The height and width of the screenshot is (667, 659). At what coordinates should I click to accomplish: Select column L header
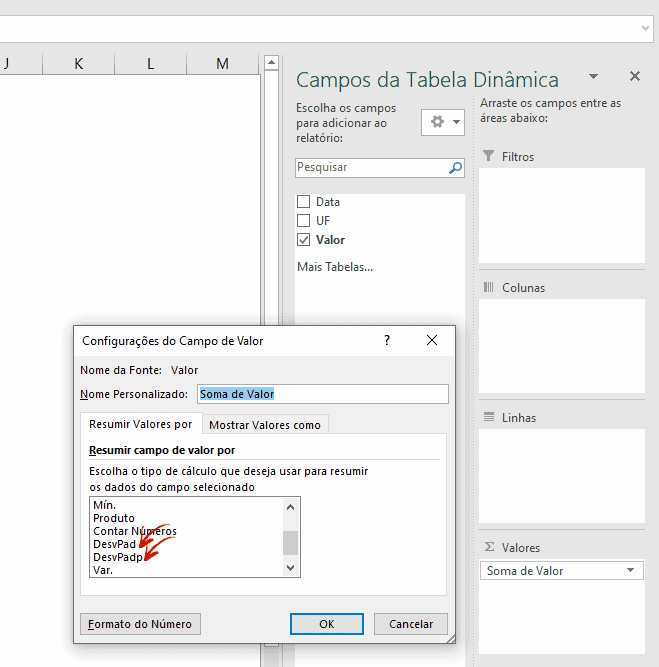(150, 64)
